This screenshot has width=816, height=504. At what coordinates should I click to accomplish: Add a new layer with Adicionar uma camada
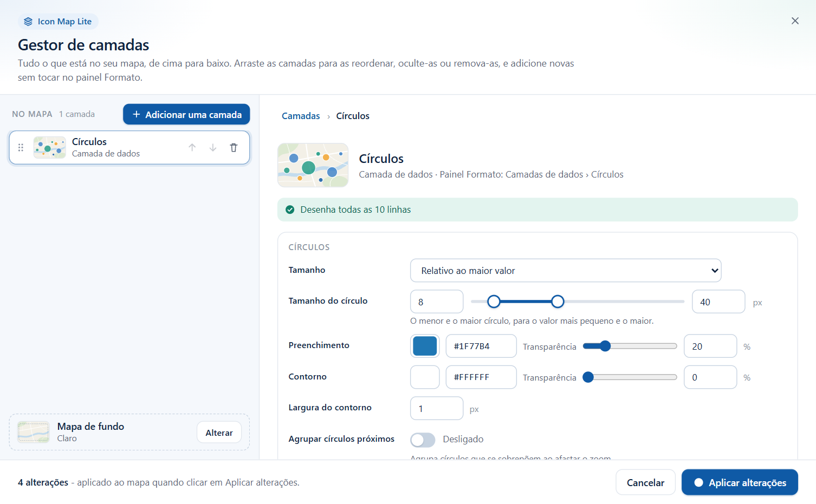pos(186,114)
